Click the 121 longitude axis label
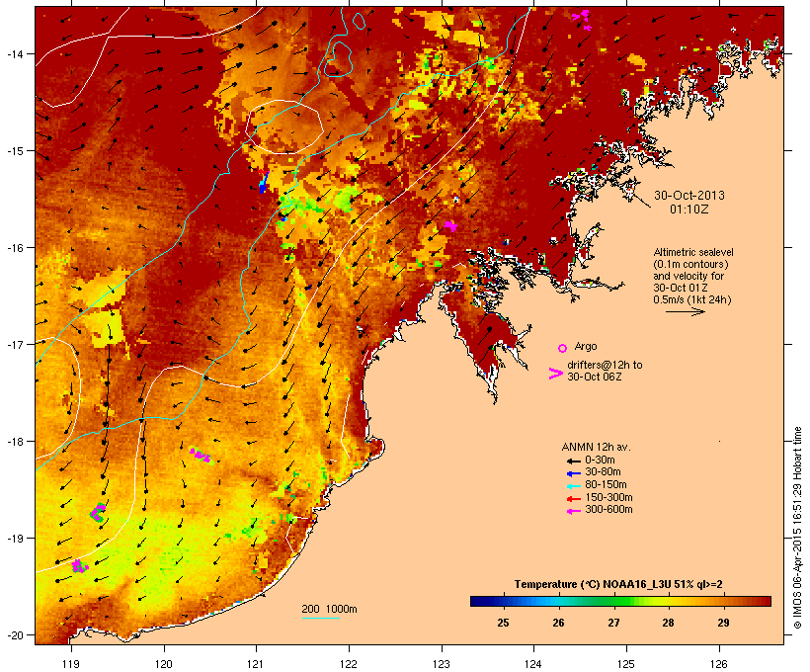Image resolution: width=810 pixels, height=672 pixels. (256, 664)
